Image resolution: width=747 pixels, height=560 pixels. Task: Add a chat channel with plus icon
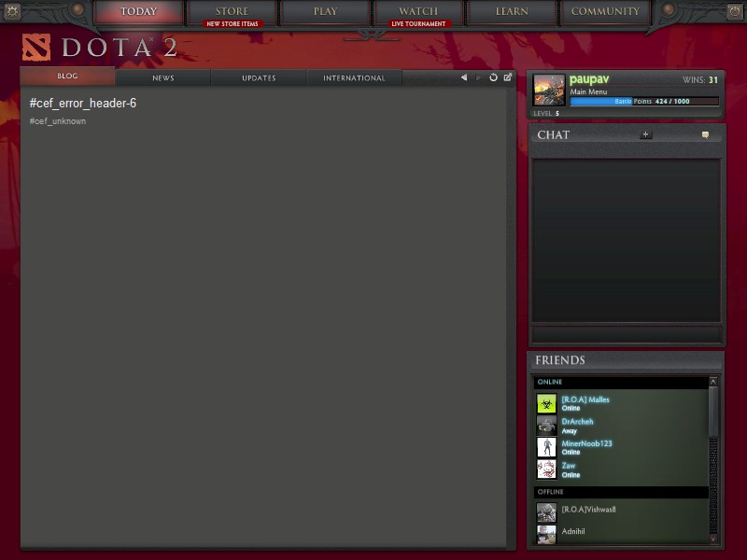(x=645, y=134)
